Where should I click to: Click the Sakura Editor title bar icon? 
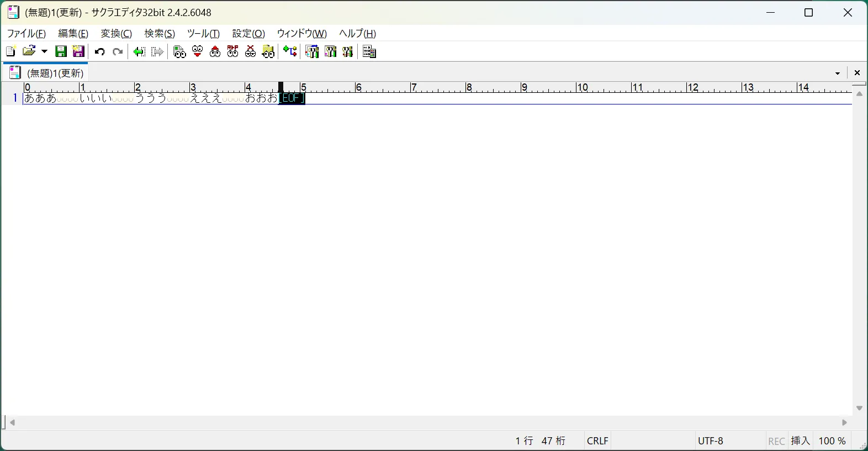(x=13, y=12)
